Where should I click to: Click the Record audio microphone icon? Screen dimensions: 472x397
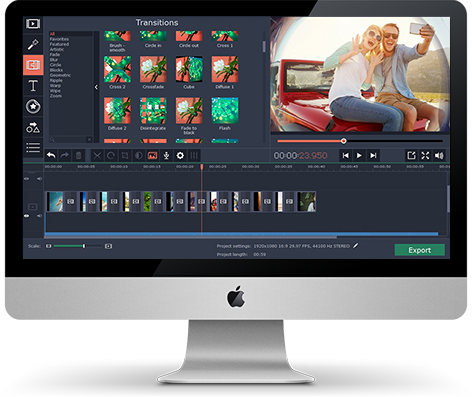coord(166,155)
